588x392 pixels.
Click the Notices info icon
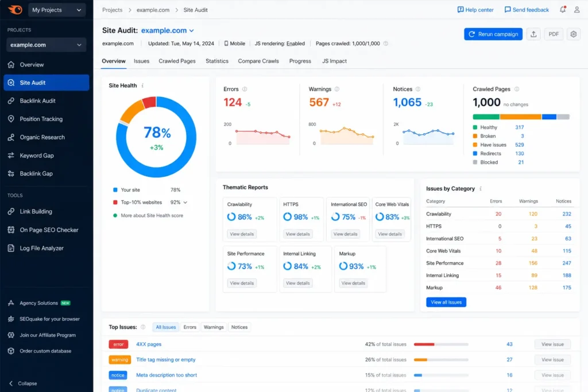click(x=418, y=89)
